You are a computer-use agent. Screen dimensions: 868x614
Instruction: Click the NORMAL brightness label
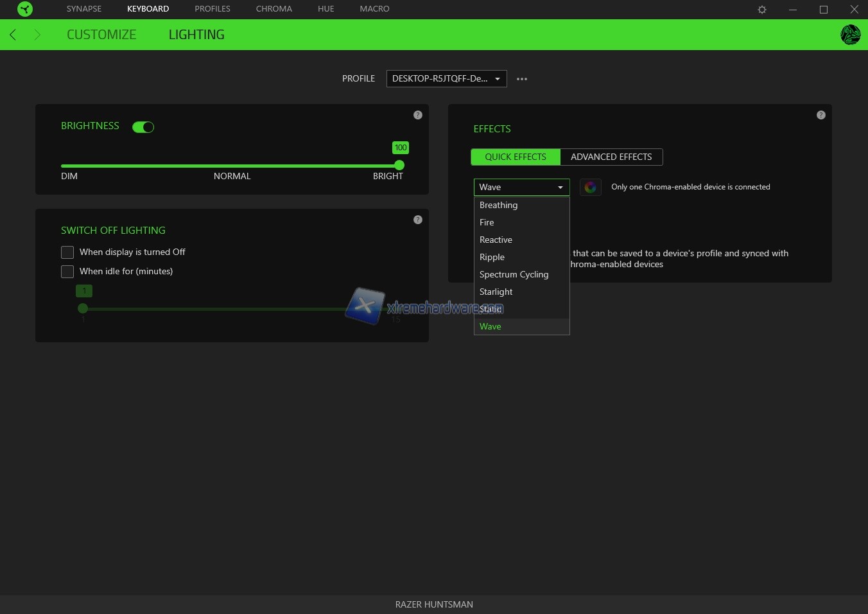tap(232, 176)
